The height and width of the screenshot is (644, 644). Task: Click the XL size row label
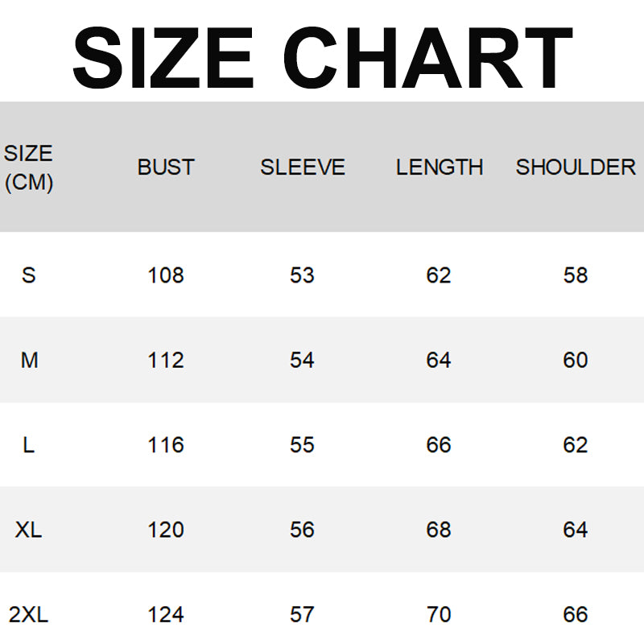point(29,530)
